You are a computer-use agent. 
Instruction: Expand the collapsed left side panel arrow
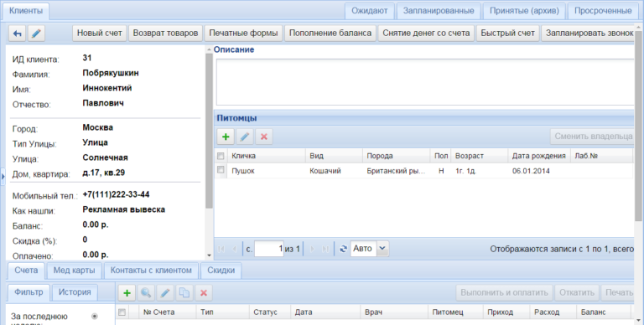pos(3,177)
